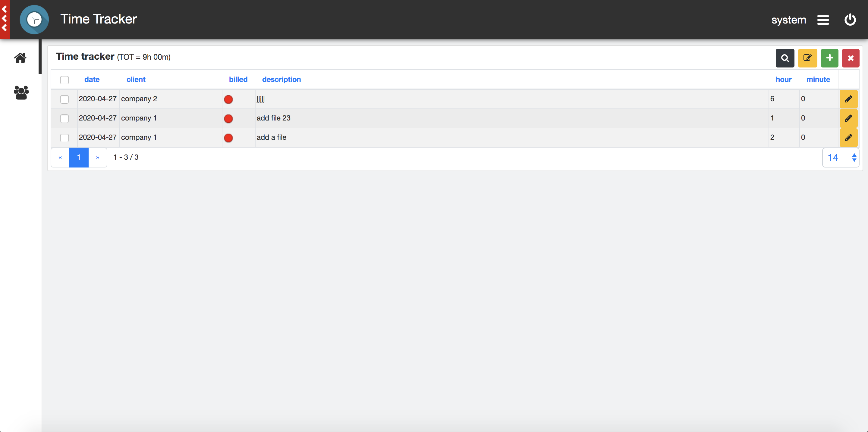Screen dimensions: 868x432
Task: Toggle billed dot on 'add file 23' row
Action: point(228,118)
